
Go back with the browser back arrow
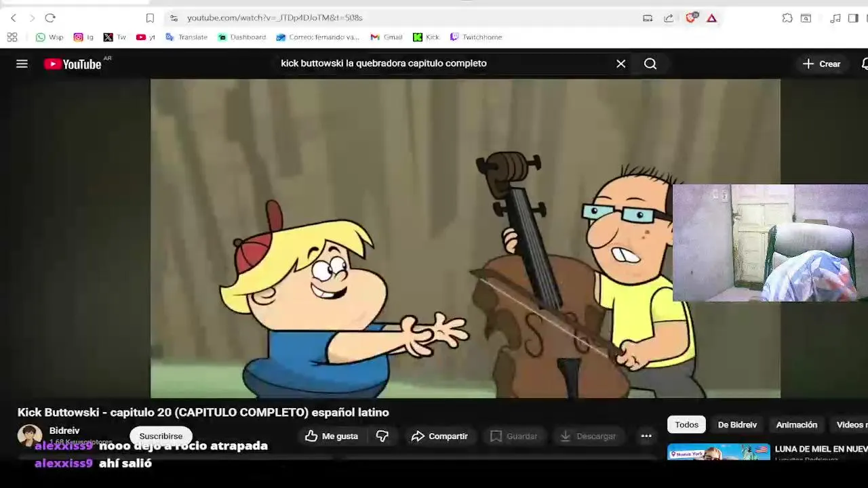(13, 18)
